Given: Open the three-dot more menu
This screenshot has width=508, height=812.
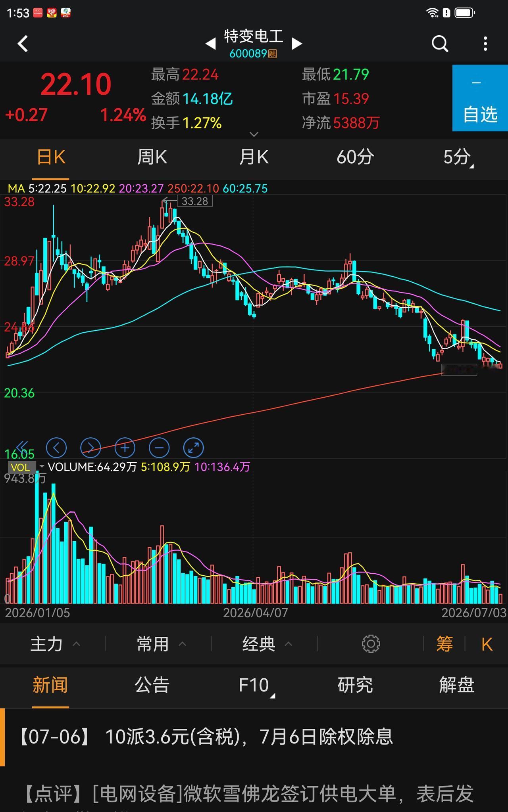Looking at the screenshot, I should click(x=485, y=44).
